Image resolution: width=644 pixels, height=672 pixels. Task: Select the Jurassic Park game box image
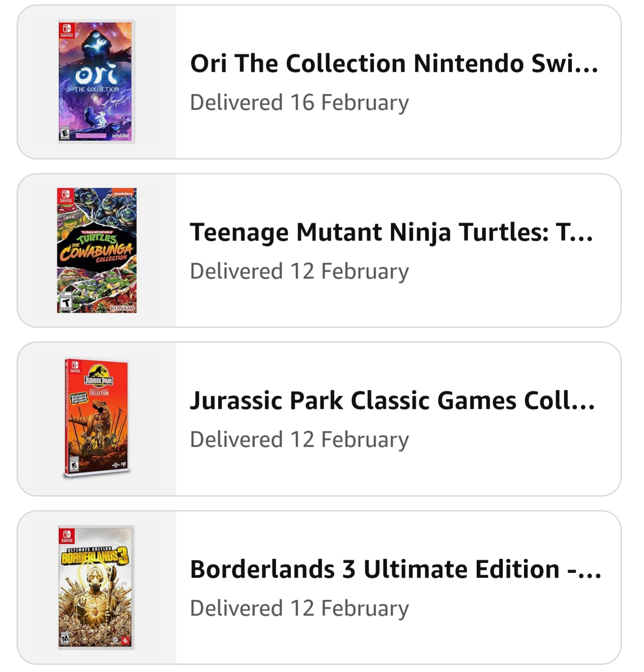97,418
